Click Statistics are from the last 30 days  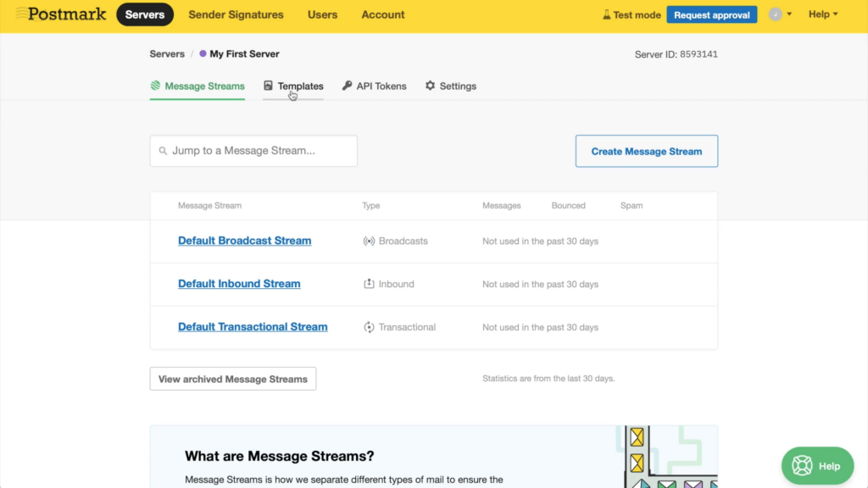548,379
